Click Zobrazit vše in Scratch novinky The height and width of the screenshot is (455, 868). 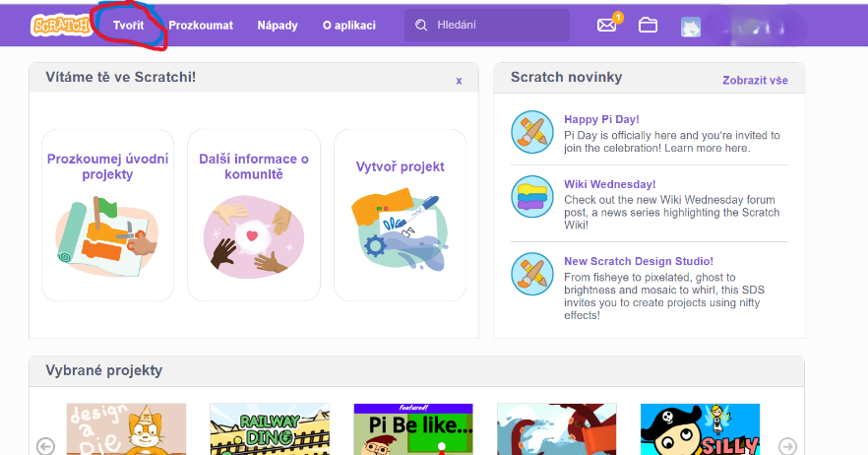pos(755,81)
